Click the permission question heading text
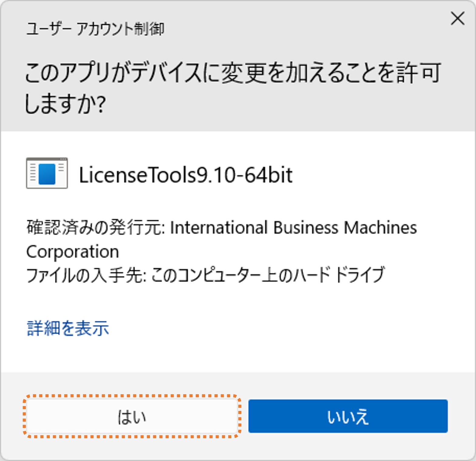476x461 pixels. [x=233, y=88]
